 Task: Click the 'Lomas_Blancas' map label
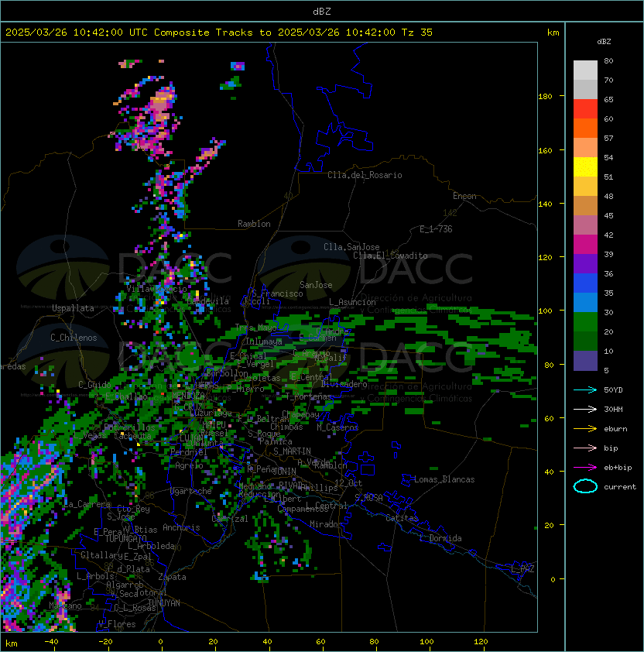click(444, 479)
